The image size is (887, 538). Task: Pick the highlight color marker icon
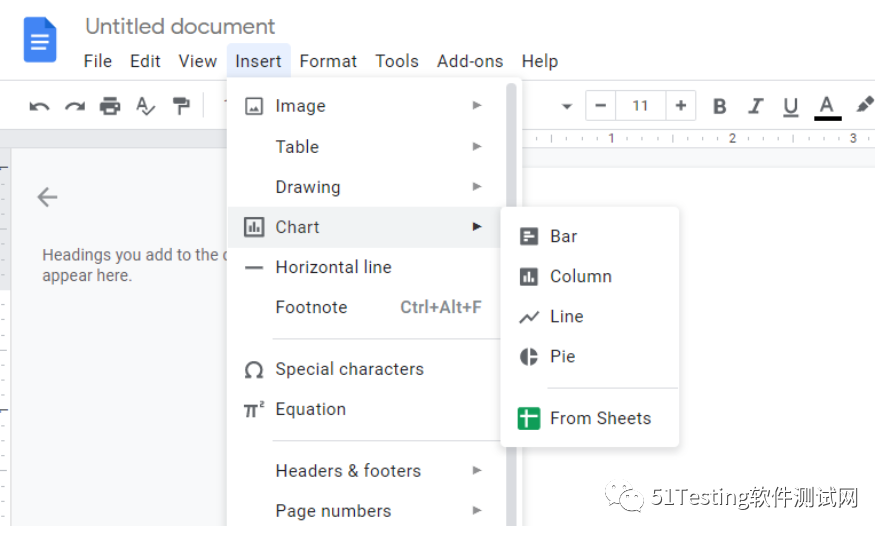864,105
